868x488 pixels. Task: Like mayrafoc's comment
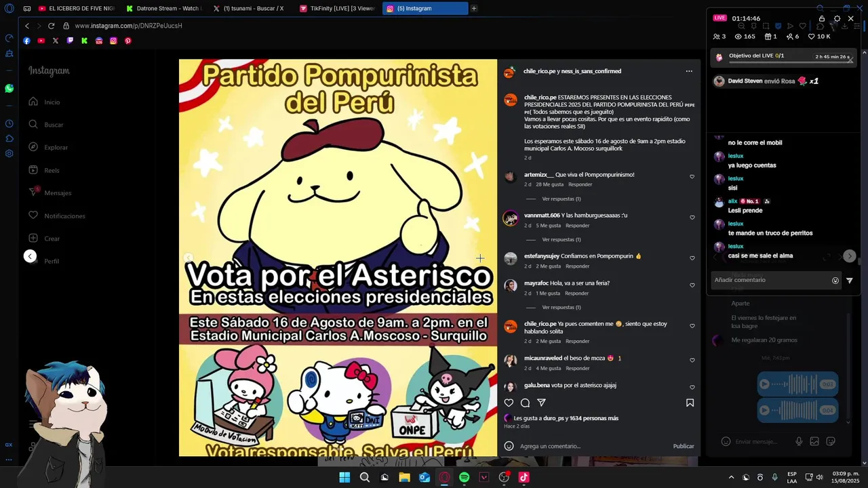tap(692, 285)
